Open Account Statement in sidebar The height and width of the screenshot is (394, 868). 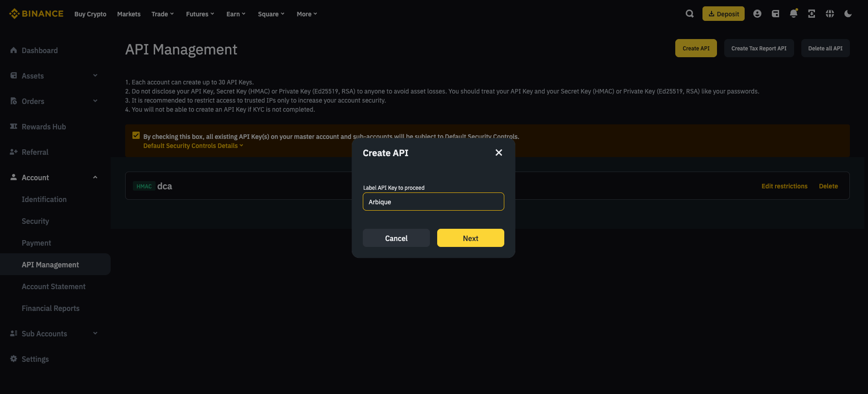pos(54,286)
